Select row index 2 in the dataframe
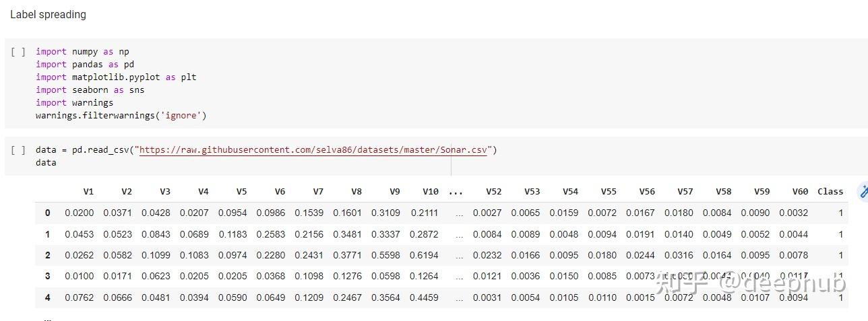This screenshot has height=321, width=868. [x=47, y=255]
